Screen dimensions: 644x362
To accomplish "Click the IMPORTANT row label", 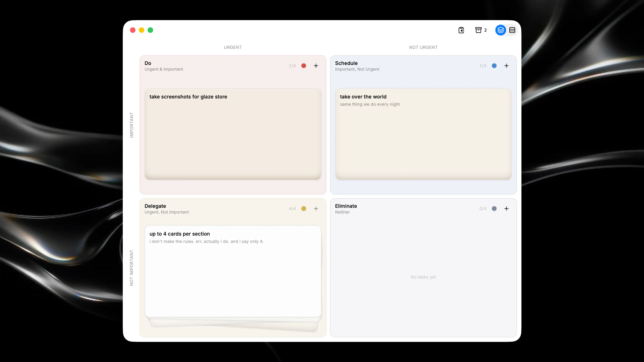I will [x=131, y=125].
